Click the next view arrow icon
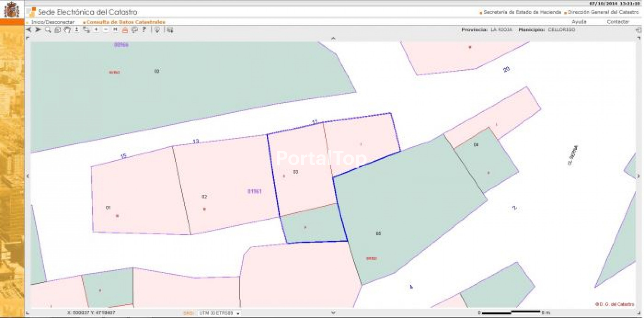The width and height of the screenshot is (644, 318). click(x=38, y=30)
